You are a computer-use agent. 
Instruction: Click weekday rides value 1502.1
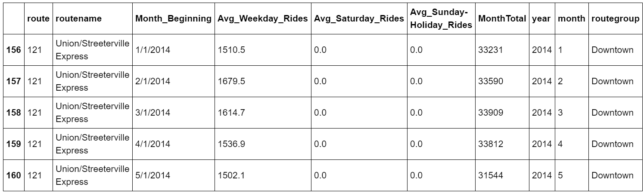click(x=231, y=175)
